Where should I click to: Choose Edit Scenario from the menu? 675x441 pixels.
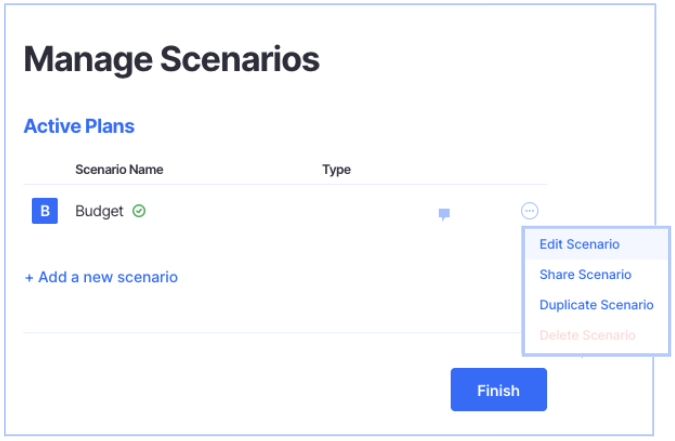tap(579, 244)
